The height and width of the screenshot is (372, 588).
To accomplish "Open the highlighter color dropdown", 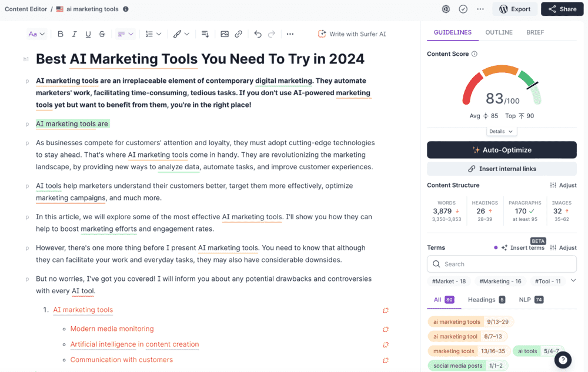I will [x=181, y=34].
